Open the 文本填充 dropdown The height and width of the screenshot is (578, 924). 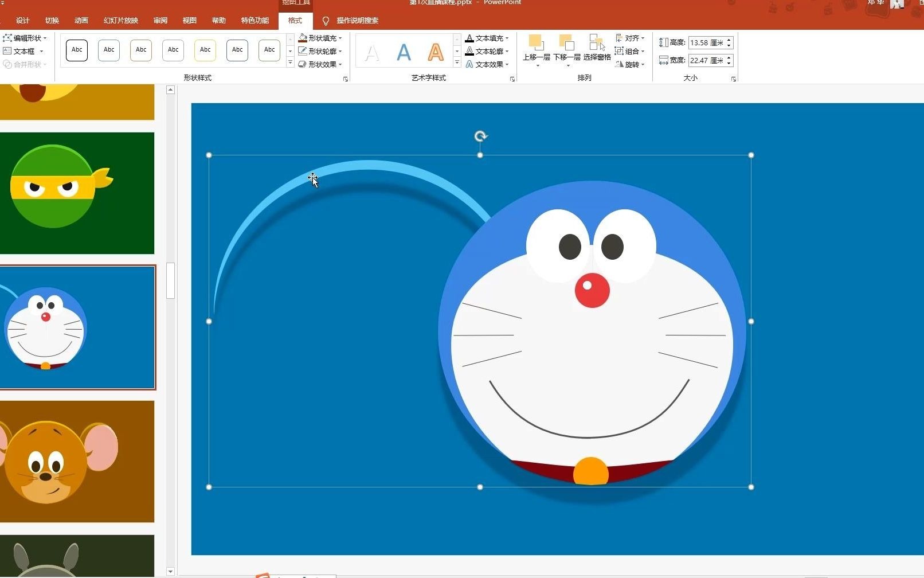(x=487, y=38)
